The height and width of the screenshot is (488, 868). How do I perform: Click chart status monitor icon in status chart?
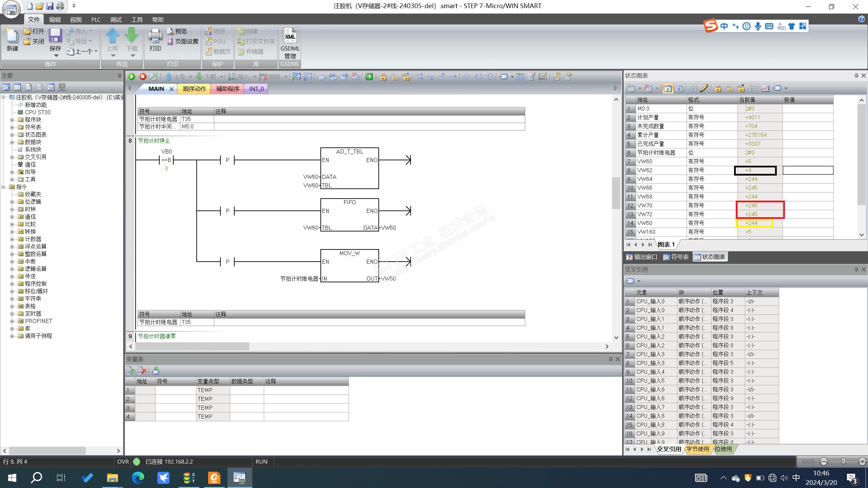668,89
